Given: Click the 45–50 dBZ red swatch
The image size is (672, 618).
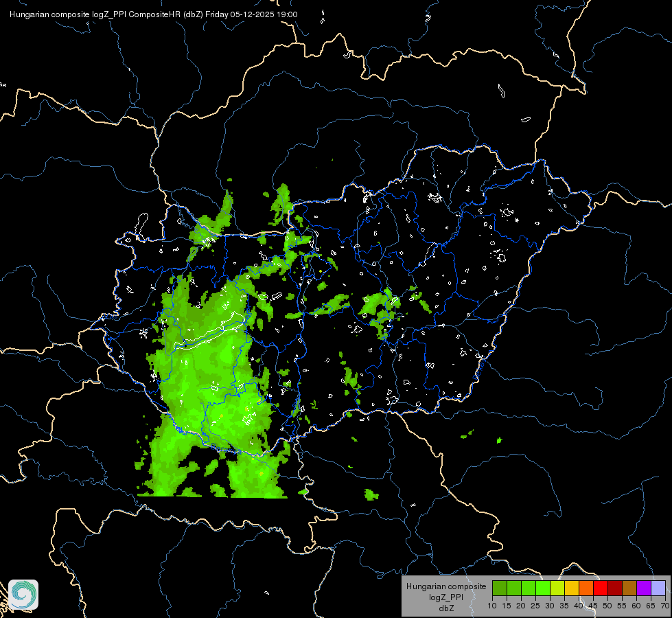Looking at the screenshot, I should (601, 588).
